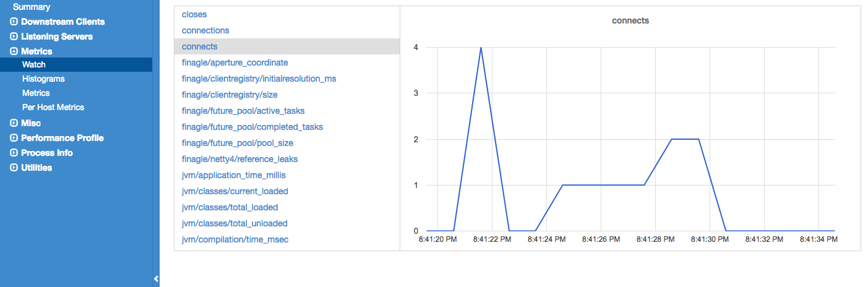This screenshot has width=868, height=287.
Task: Expand the Misc section arrow
Action: coord(14,123)
